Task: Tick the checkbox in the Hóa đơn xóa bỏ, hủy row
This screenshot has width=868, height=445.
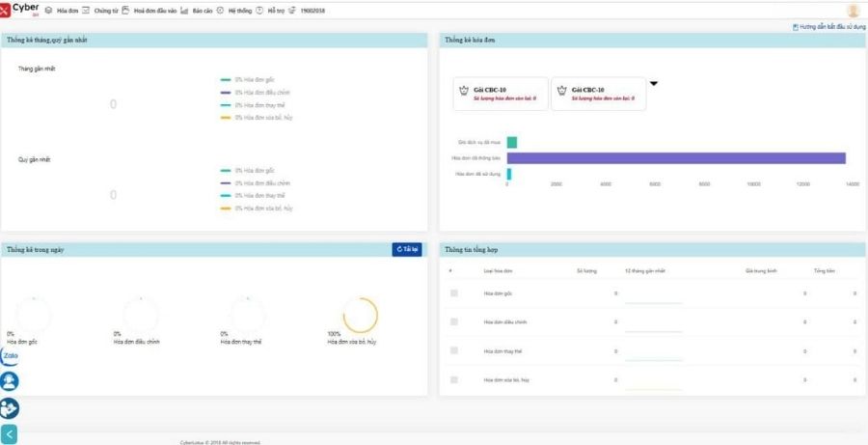Action: [x=454, y=379]
